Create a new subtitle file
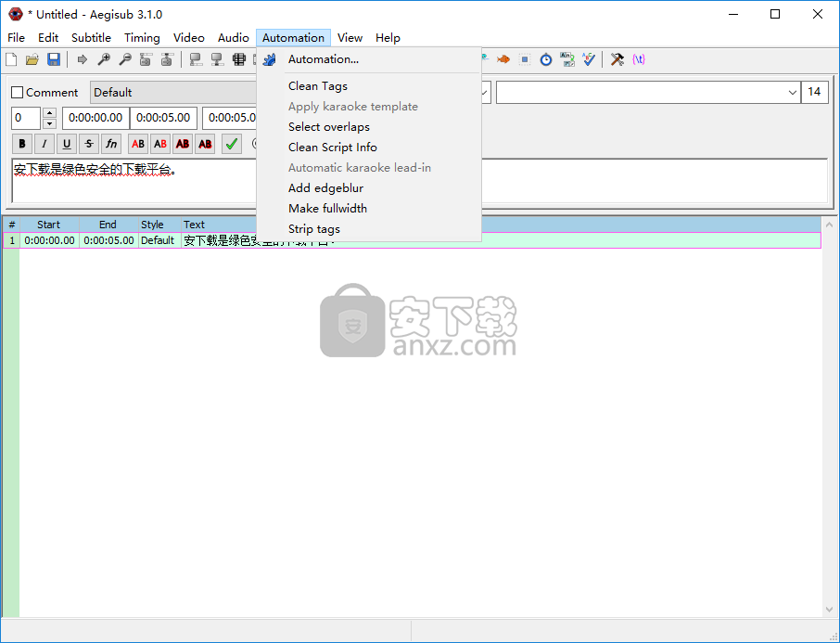The image size is (840, 643). (11, 59)
